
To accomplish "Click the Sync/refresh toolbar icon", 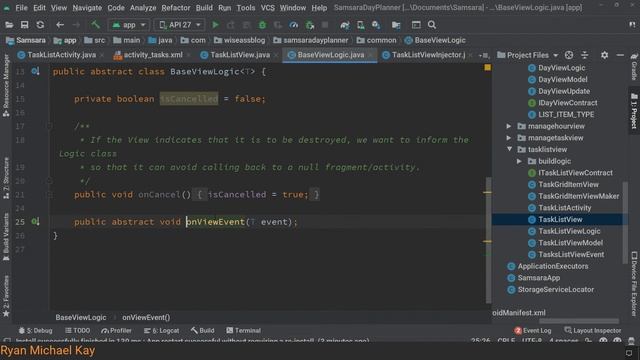I will pos(40,25).
